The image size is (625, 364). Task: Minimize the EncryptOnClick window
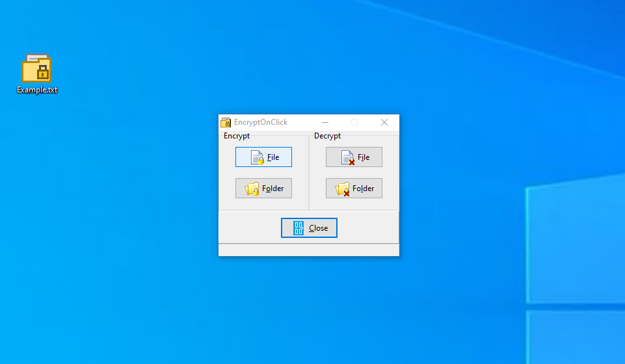point(325,122)
